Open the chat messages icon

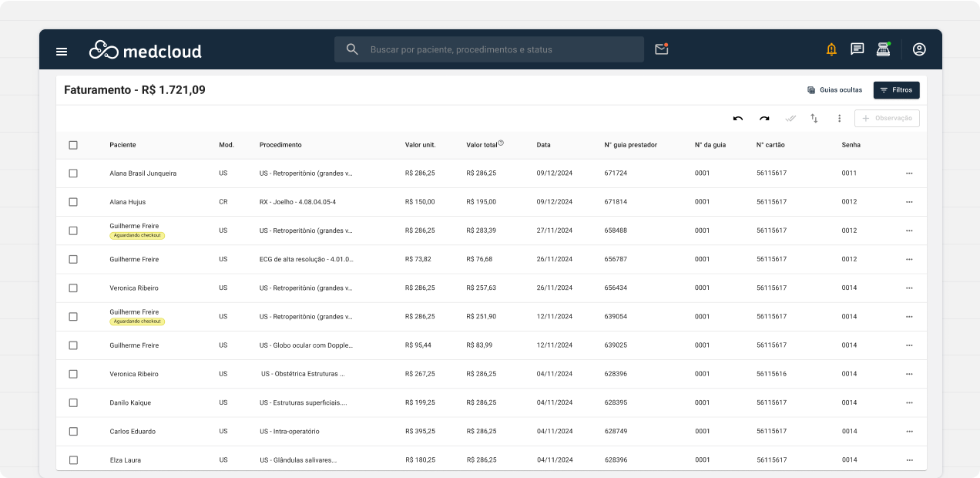click(857, 49)
